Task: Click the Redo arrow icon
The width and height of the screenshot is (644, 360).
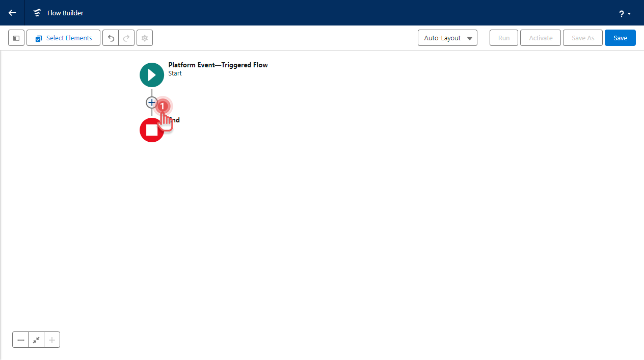Action: 126,38
